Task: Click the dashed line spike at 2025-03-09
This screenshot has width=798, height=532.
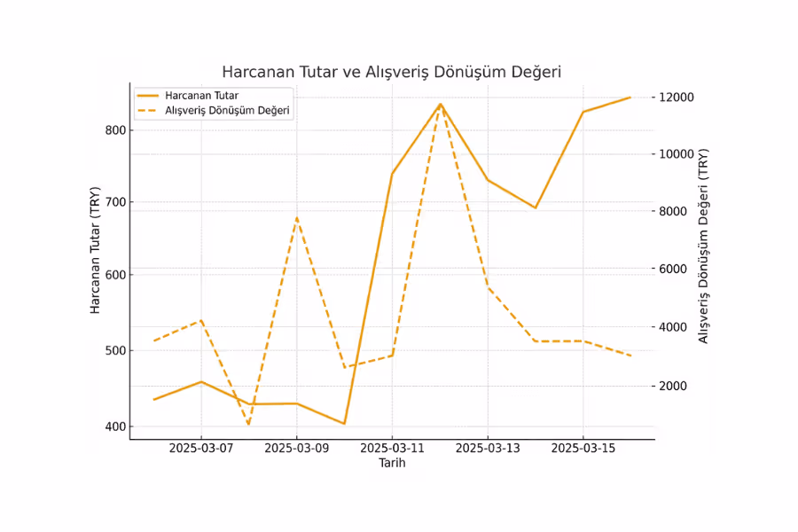Action: 297,217
